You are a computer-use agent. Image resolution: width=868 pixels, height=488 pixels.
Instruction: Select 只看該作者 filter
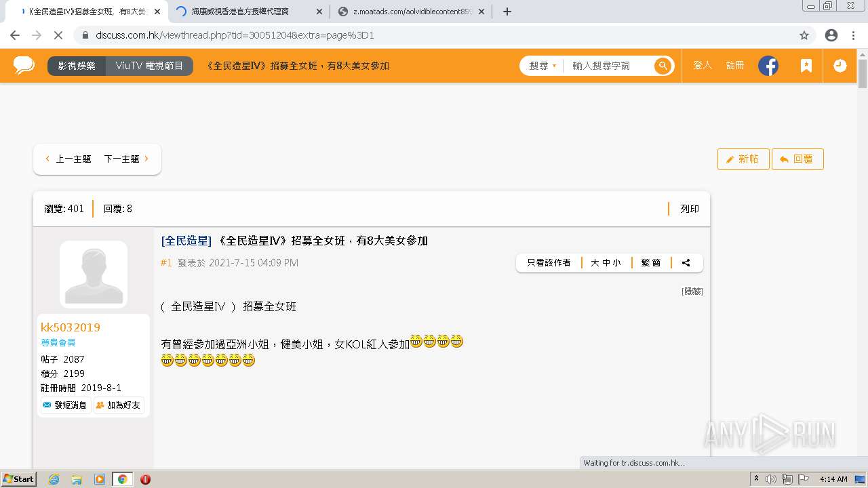coord(549,263)
